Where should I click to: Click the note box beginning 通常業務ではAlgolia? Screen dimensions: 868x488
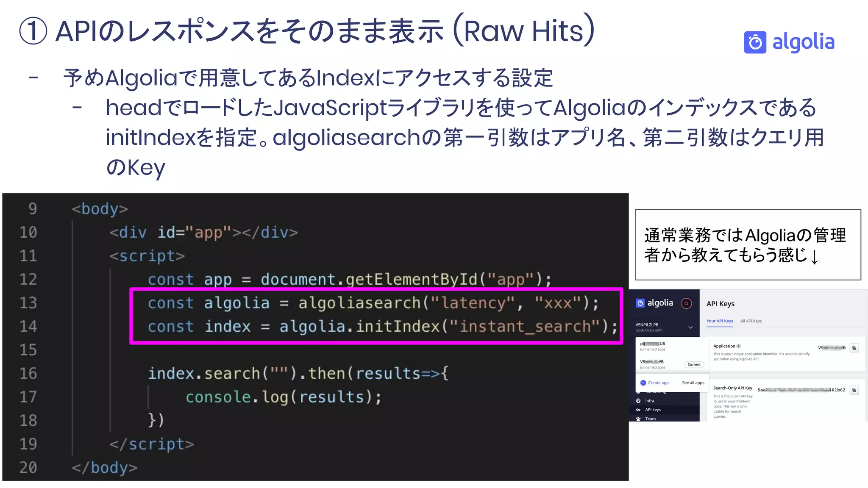[748, 245]
